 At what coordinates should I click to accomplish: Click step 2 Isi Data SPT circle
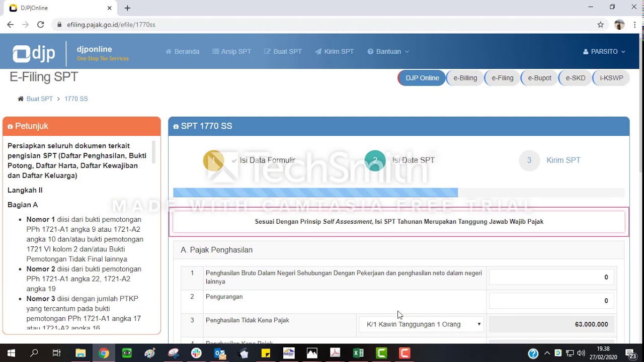click(375, 160)
